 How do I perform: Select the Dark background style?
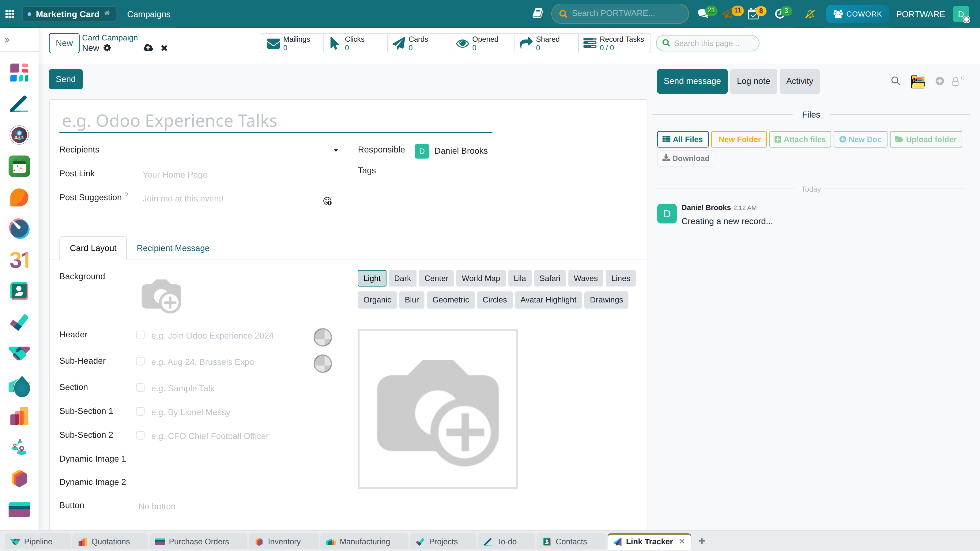point(402,278)
